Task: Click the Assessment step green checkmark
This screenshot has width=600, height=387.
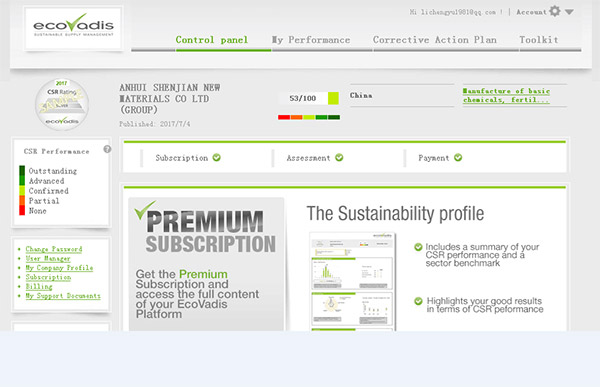Action: (339, 157)
